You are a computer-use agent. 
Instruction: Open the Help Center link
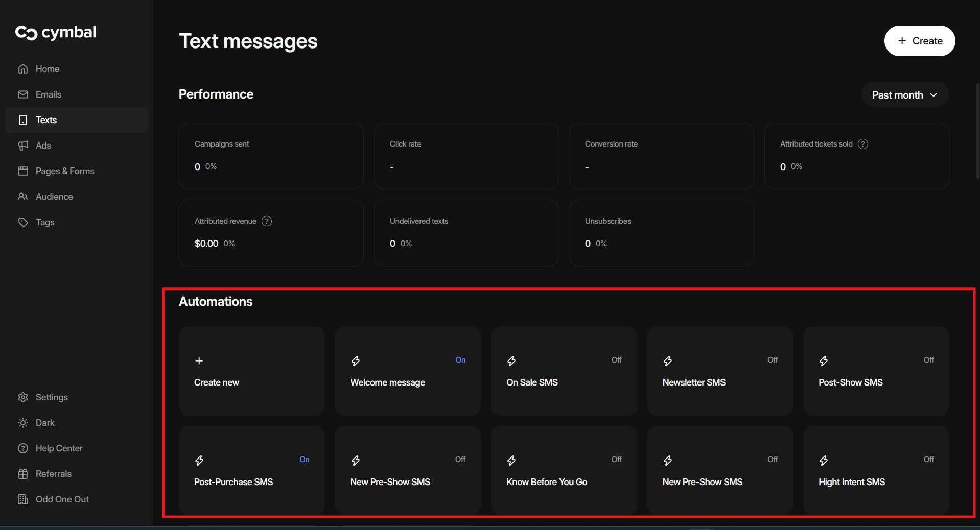[59, 448]
